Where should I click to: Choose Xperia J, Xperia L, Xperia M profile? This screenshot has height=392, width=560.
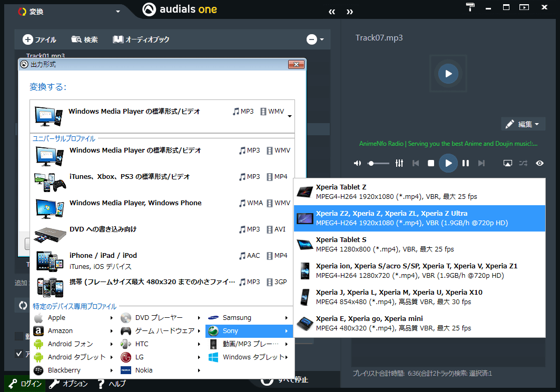tap(419, 297)
